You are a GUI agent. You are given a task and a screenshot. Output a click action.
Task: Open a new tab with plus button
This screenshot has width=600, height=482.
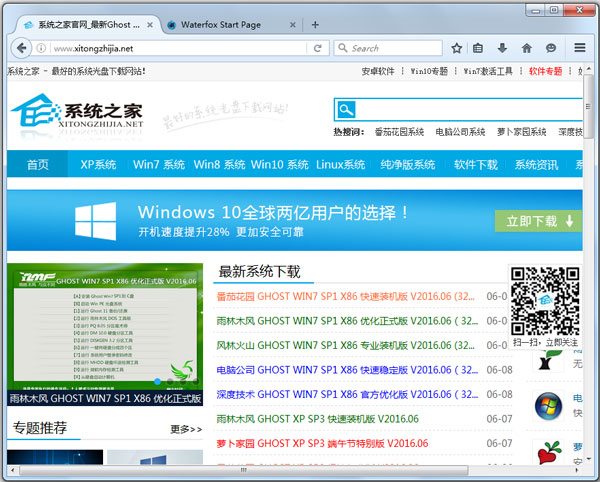(x=315, y=25)
